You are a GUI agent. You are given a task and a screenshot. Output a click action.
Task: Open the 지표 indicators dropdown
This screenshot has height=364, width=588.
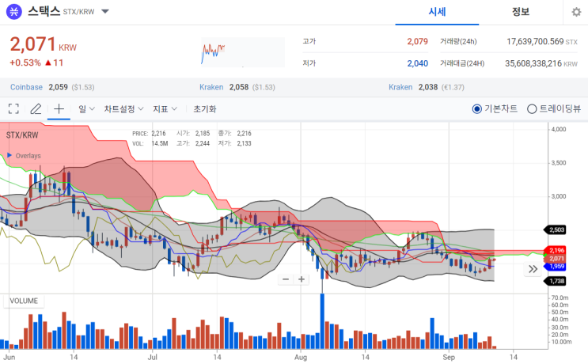click(x=165, y=108)
